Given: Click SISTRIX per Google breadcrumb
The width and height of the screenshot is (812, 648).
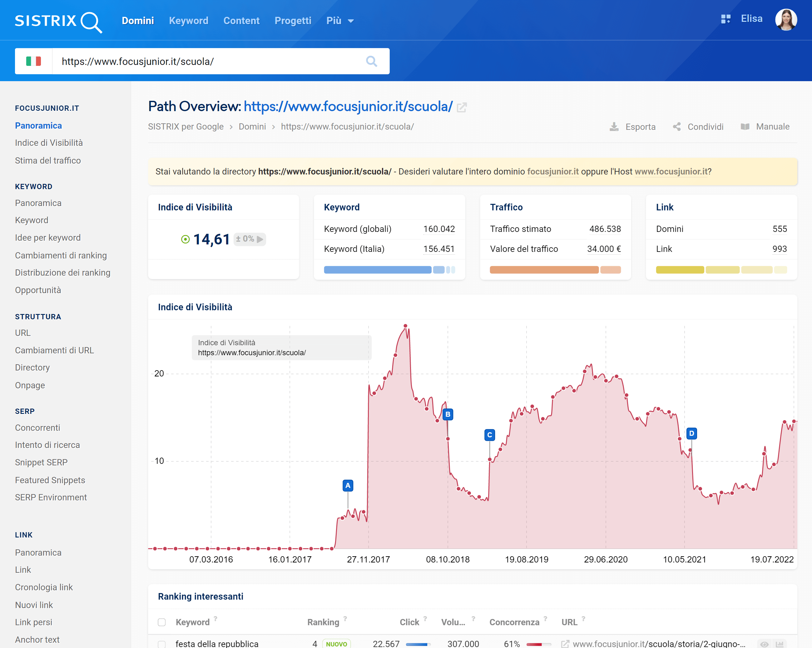Looking at the screenshot, I should pos(186,126).
